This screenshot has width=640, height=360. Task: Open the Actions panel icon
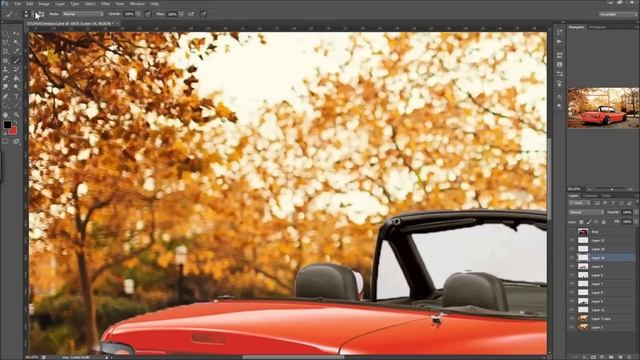tap(560, 41)
